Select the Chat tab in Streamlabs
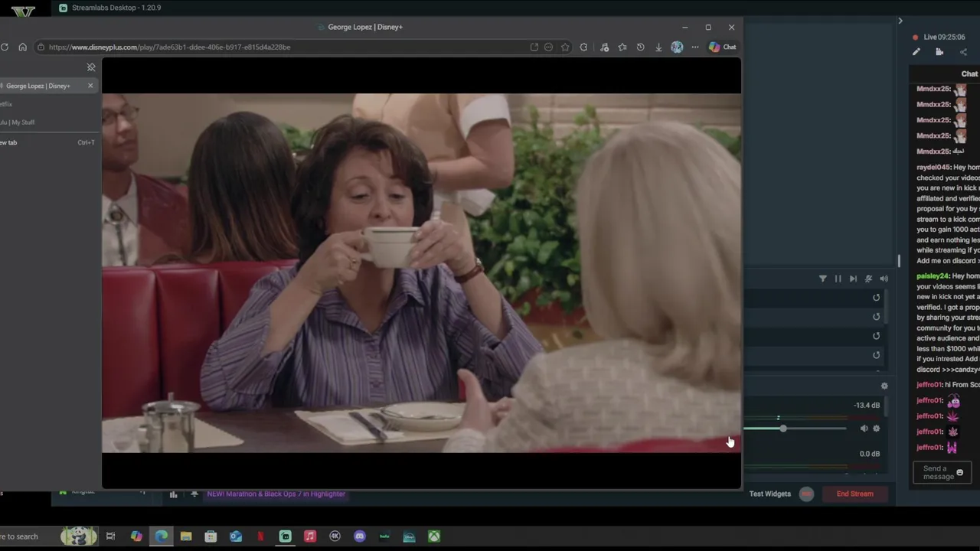Viewport: 980px width, 551px height. 969,74
